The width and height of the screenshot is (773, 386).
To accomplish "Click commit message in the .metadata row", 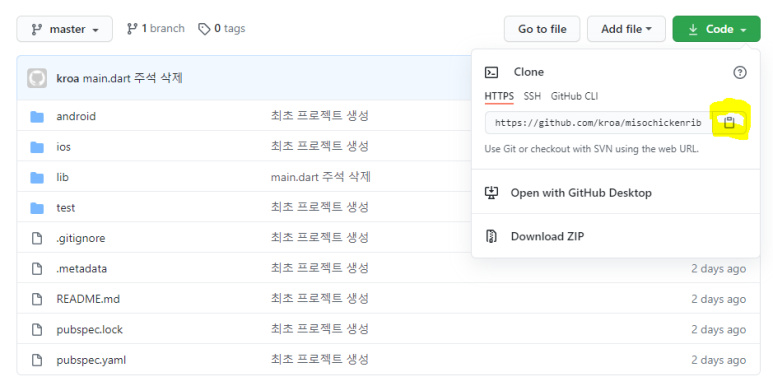I will 319,268.
